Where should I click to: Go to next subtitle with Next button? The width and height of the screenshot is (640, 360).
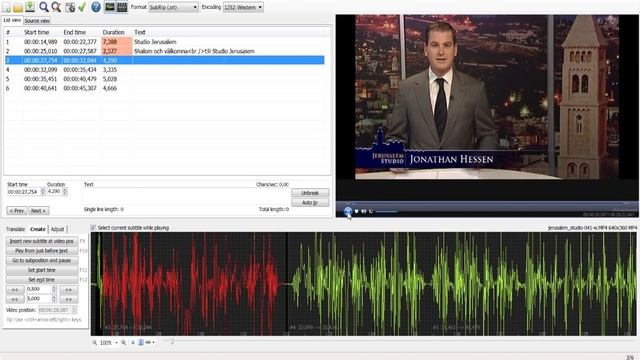pos(39,211)
